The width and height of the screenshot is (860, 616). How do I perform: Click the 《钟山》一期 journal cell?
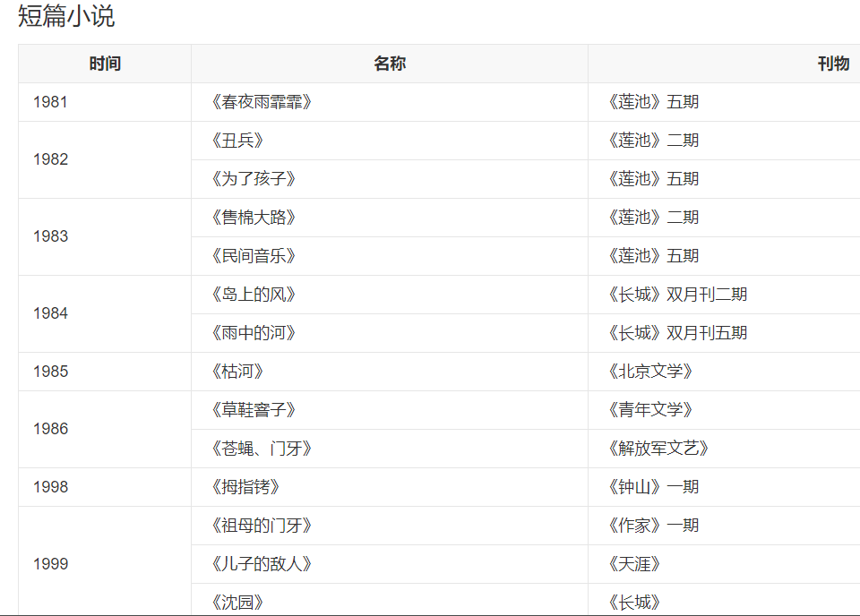click(652, 487)
